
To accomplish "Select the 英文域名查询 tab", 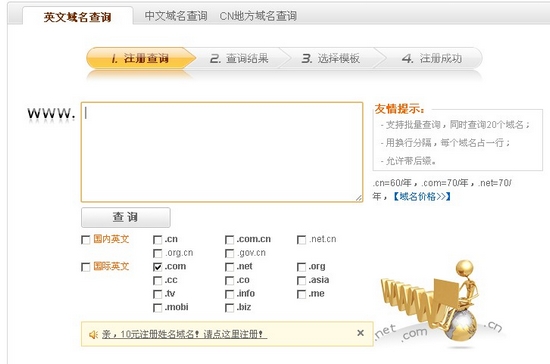I will coord(78,16).
